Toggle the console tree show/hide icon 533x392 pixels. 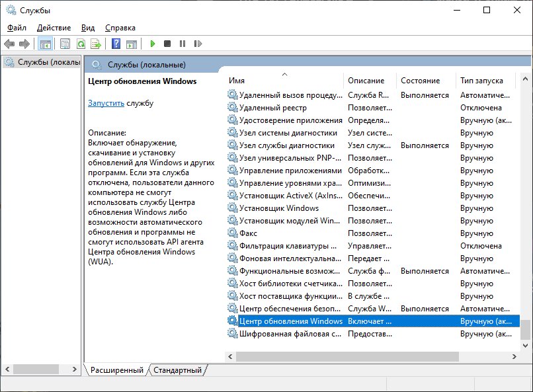pyautogui.click(x=45, y=44)
